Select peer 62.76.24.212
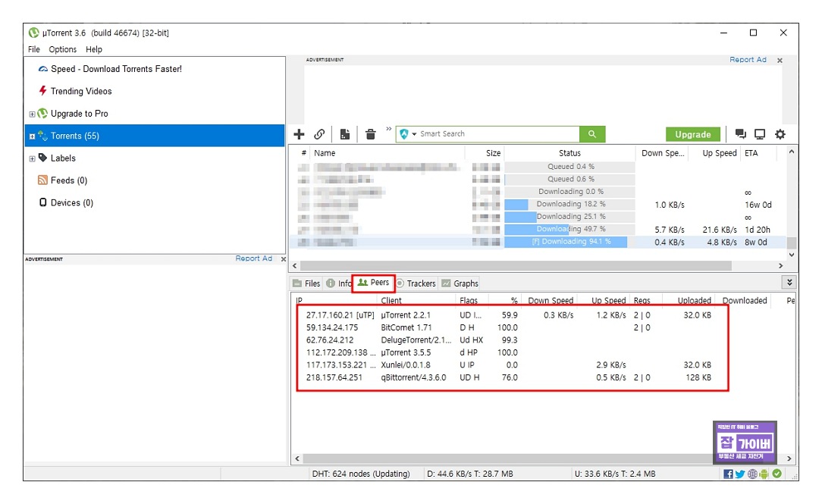 click(330, 340)
